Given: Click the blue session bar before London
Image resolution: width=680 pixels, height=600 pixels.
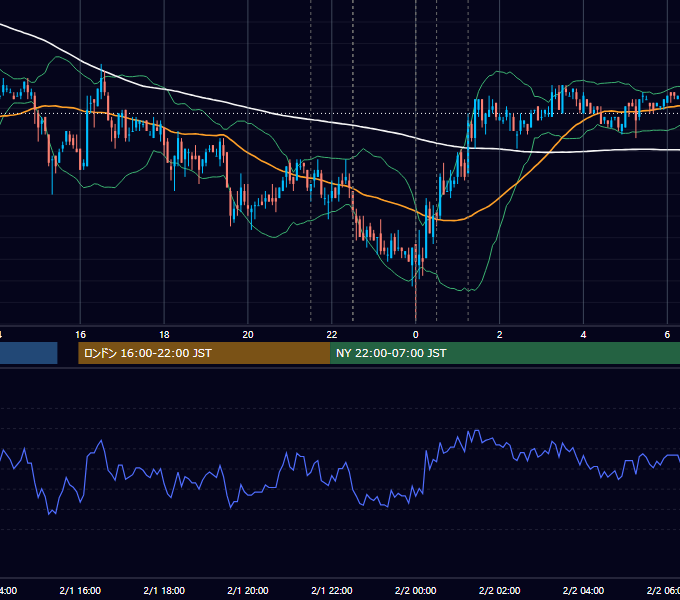Looking at the screenshot, I should click(29, 353).
